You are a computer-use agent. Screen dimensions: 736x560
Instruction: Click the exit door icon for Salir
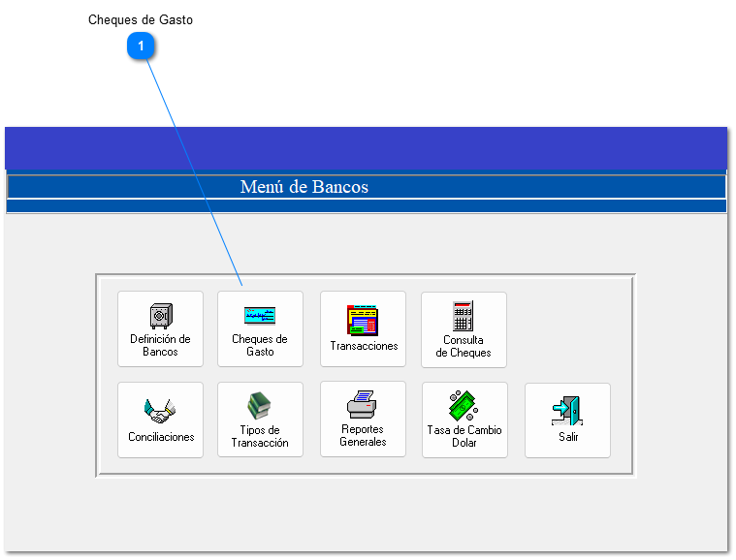(567, 411)
